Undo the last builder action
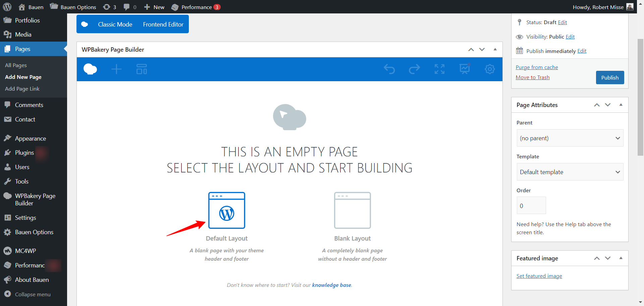 (389, 69)
